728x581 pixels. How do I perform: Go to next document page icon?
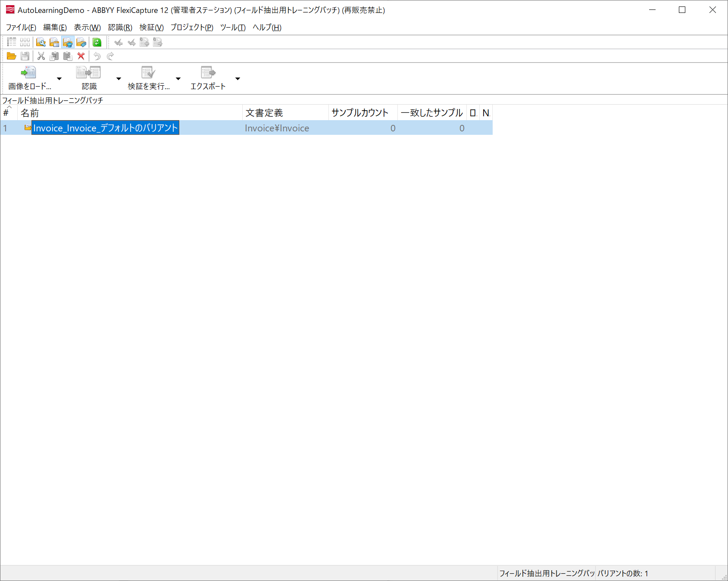pos(158,42)
